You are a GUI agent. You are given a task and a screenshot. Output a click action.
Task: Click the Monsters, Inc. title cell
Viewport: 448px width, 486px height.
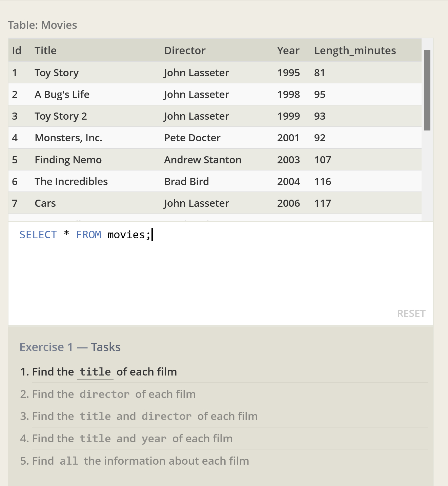tap(68, 138)
